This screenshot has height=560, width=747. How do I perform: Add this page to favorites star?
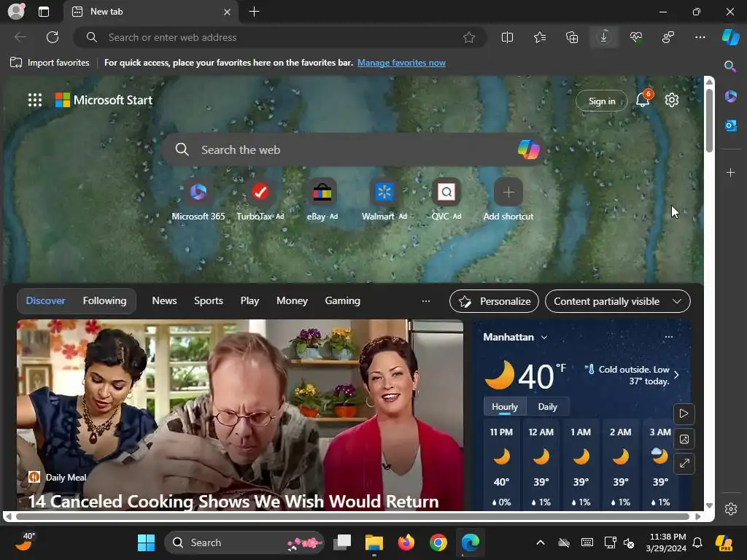click(469, 37)
